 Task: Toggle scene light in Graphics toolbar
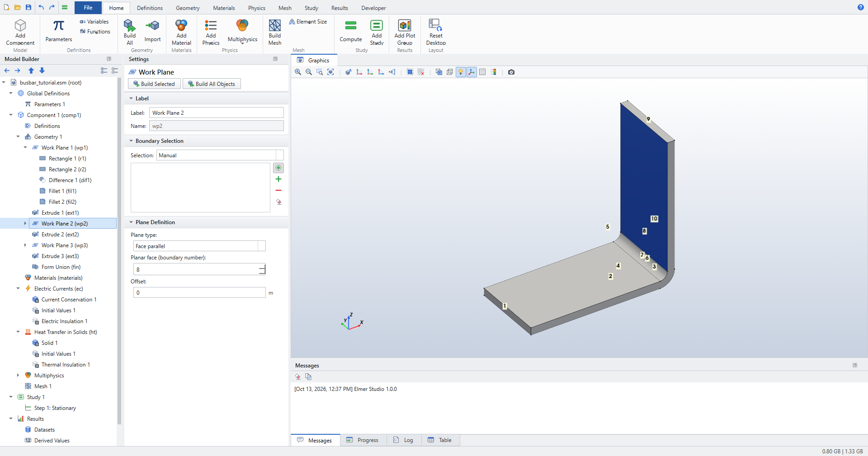461,72
